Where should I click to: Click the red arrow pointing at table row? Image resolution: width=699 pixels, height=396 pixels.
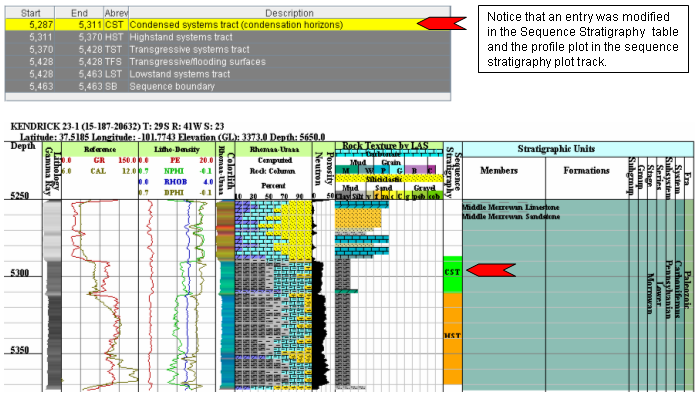coord(441,23)
